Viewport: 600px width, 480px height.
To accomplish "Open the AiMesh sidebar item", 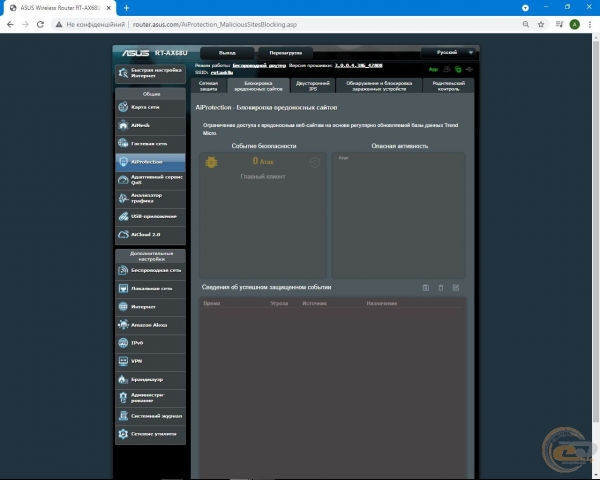I will 150,125.
